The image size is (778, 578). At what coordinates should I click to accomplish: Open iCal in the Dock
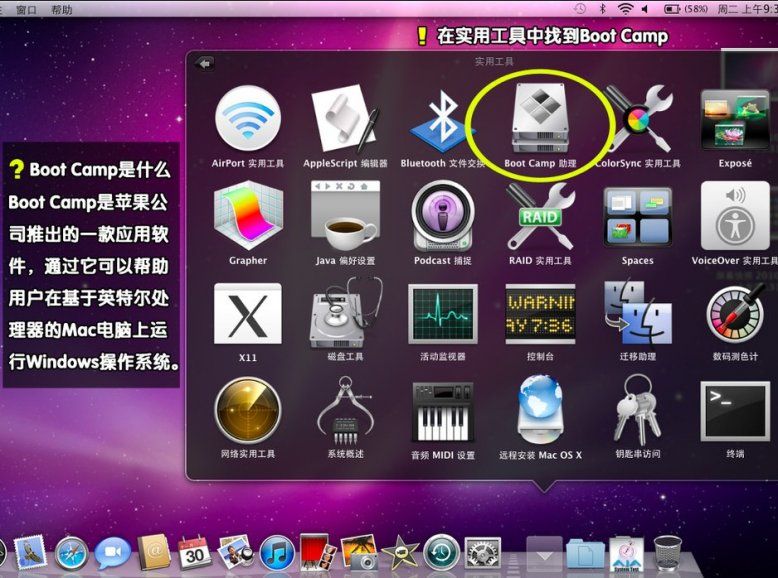coord(194,553)
